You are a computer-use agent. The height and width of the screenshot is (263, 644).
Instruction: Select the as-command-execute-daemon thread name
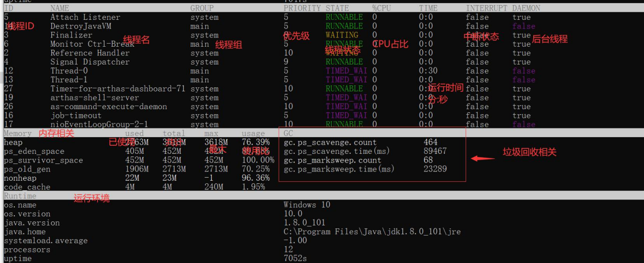coord(109,107)
